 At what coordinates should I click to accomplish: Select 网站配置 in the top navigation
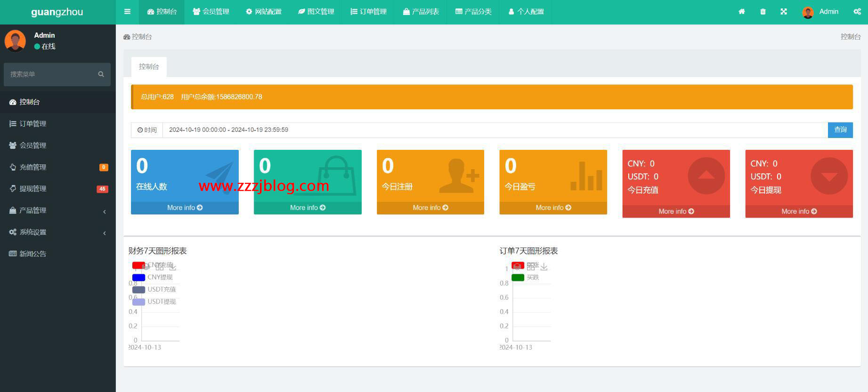pos(264,12)
